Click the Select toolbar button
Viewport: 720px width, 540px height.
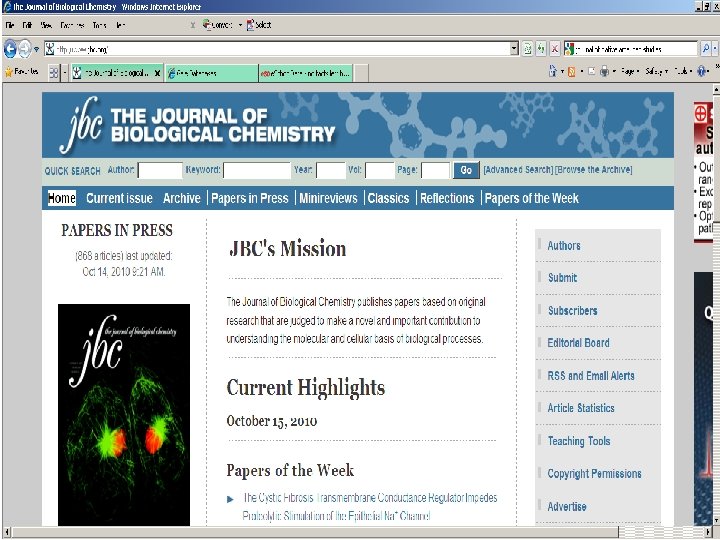pyautogui.click(x=259, y=25)
